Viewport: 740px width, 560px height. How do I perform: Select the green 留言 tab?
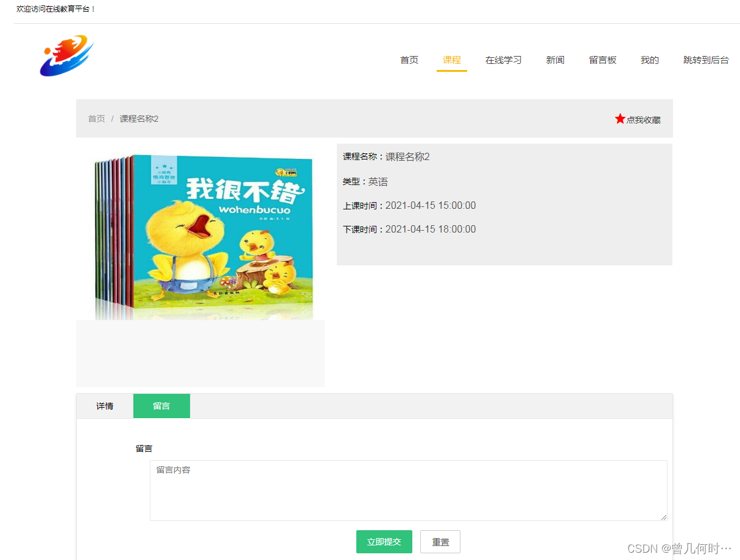[161, 406]
